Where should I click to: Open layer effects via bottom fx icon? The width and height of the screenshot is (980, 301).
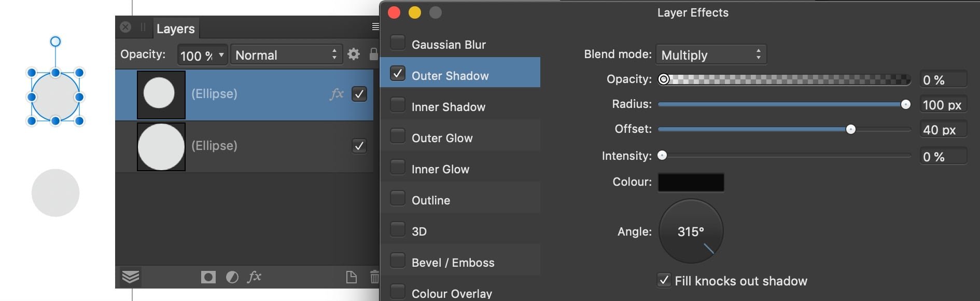[x=254, y=277]
